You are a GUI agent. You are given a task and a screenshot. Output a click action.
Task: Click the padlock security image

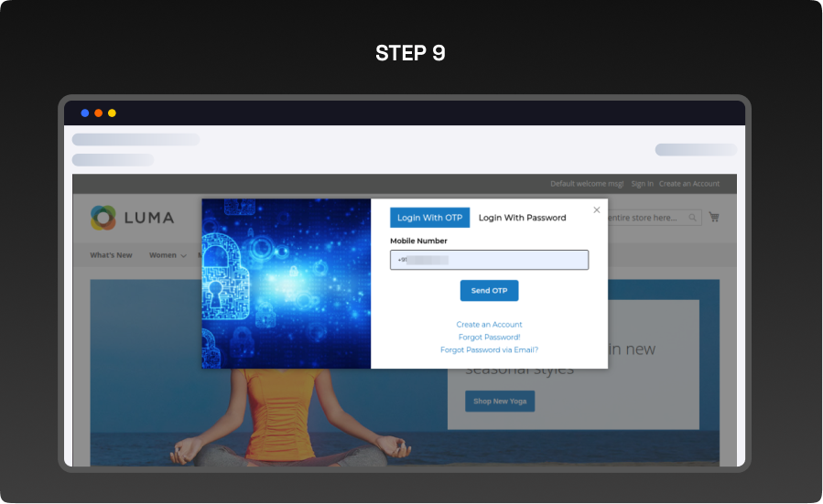(x=286, y=284)
